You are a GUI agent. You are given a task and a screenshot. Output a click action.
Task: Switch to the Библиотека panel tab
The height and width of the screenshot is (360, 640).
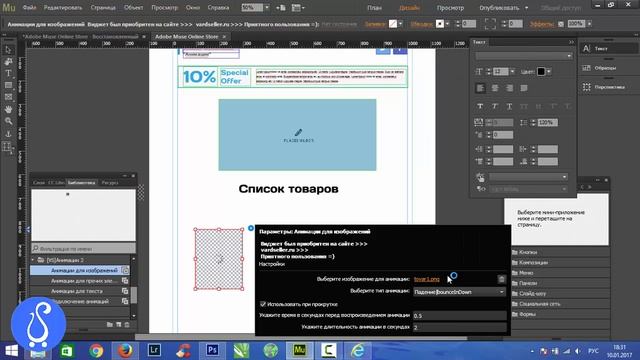pyautogui.click(x=82, y=182)
